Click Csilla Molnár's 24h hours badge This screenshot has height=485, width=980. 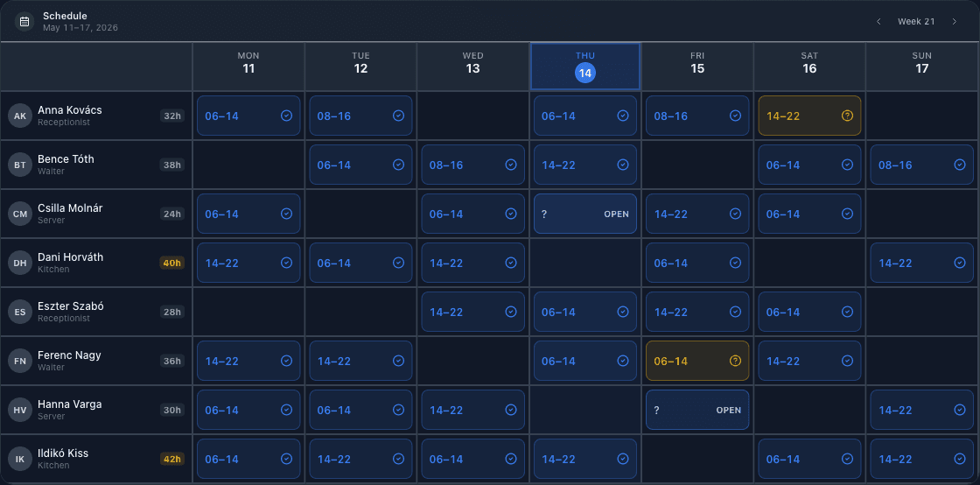click(171, 214)
